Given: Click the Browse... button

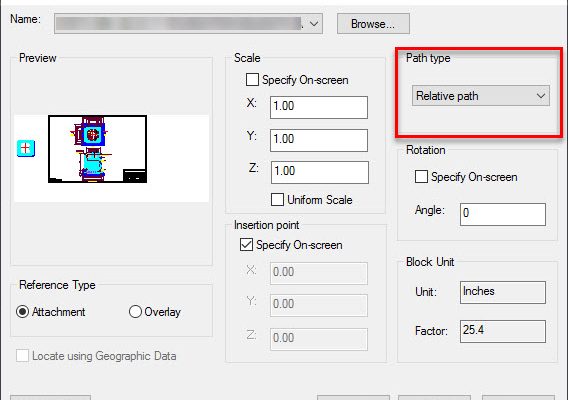Looking at the screenshot, I should coord(373,24).
